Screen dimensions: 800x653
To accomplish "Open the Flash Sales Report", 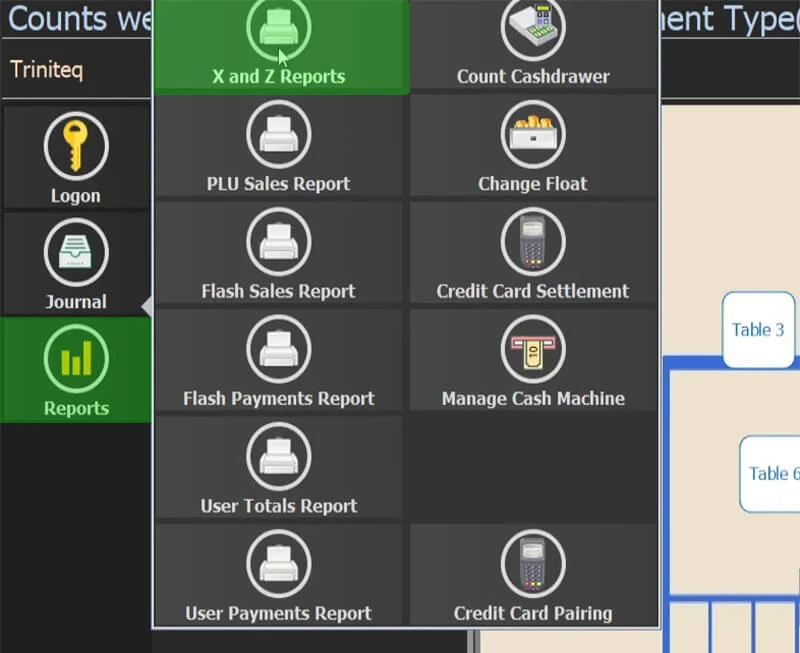I will pos(279,253).
